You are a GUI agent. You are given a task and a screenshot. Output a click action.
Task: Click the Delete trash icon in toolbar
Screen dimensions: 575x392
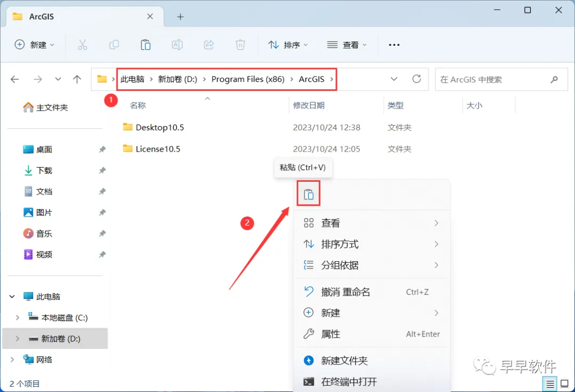(x=240, y=45)
